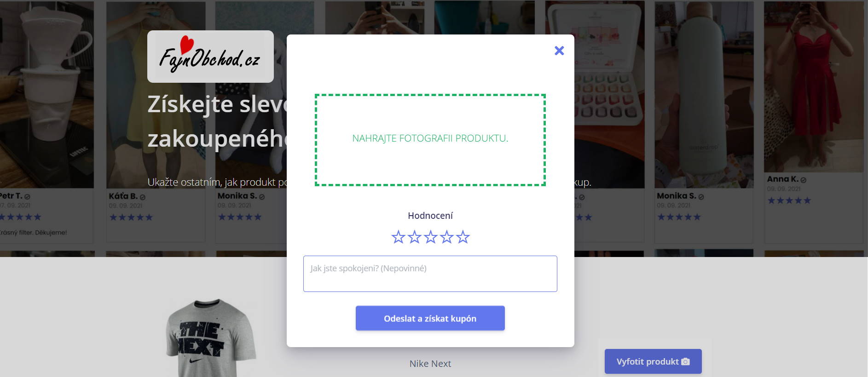Viewport: 868px width, 377px height.
Task: Select the second rating star
Action: click(x=414, y=237)
